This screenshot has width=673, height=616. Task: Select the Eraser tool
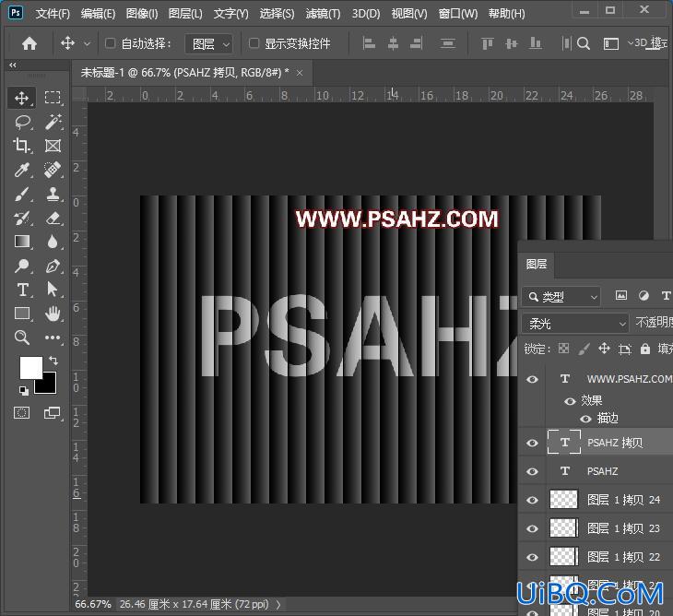[x=53, y=218]
